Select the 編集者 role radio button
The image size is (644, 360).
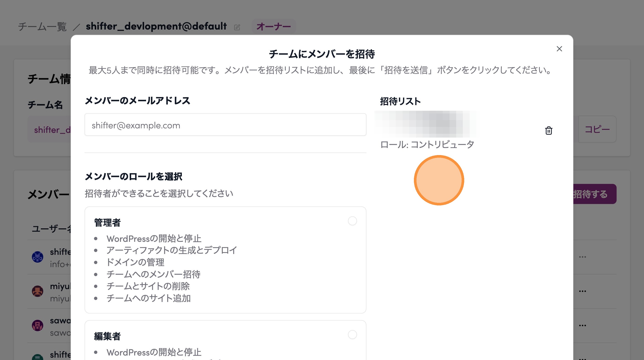pyautogui.click(x=352, y=334)
